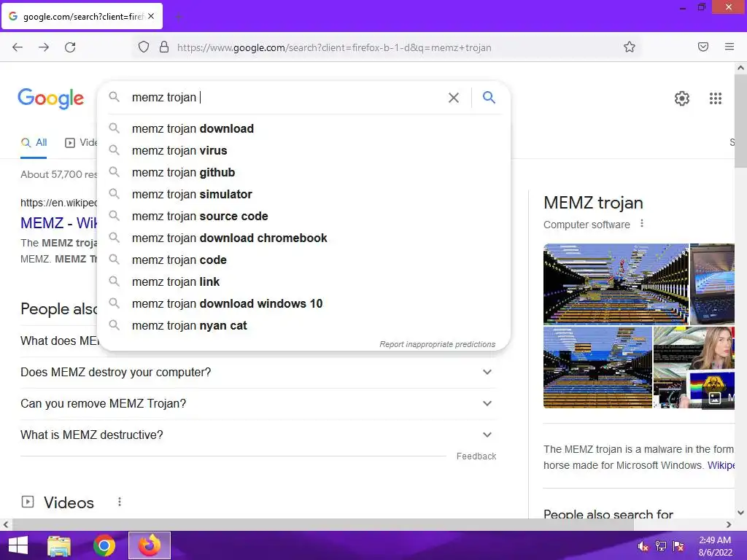Click 'Report inappropriate predictions' link

pos(438,344)
